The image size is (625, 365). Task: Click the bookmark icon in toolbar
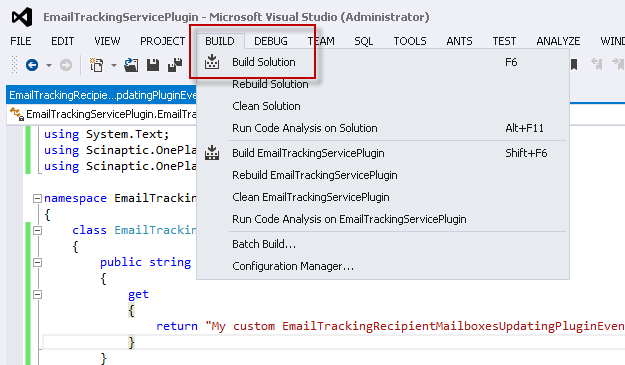click(574, 64)
